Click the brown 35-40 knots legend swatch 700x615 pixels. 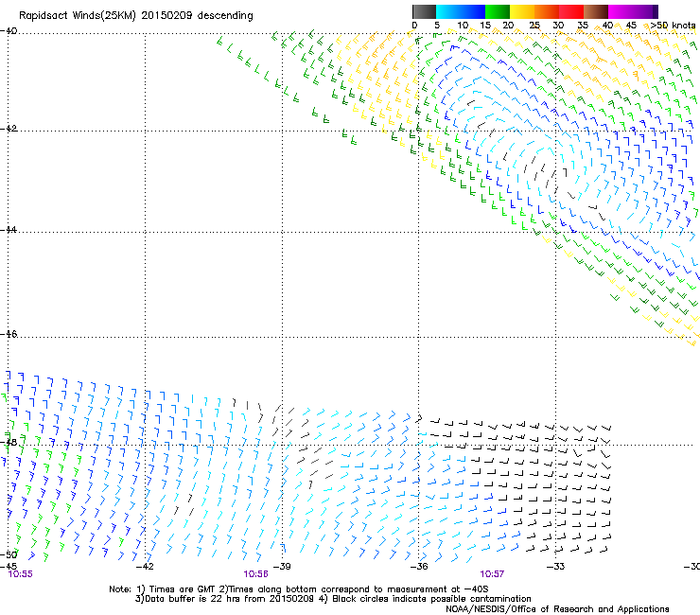pos(596,11)
